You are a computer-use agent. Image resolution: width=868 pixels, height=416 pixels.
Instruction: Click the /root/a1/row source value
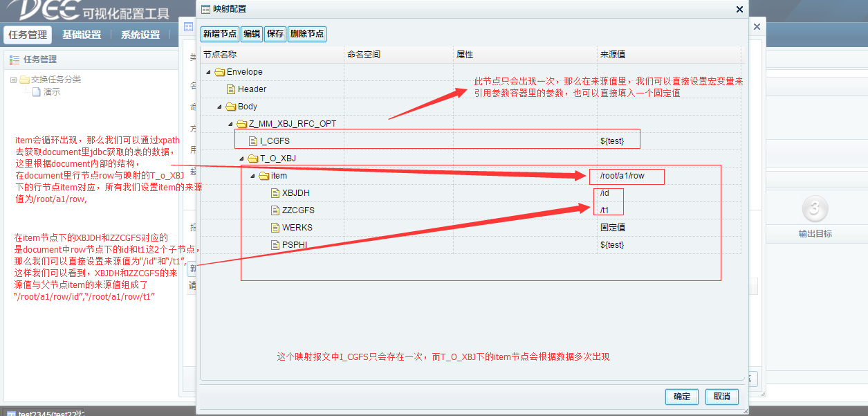pyautogui.click(x=622, y=176)
